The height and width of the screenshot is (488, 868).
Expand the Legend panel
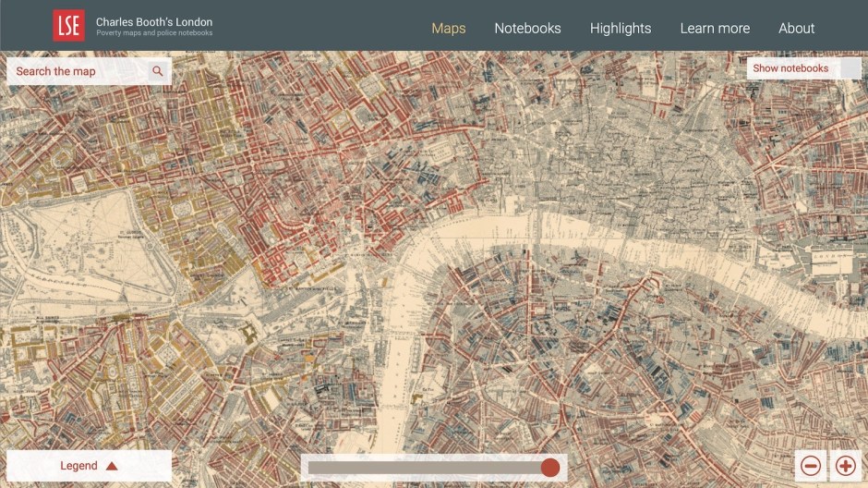[x=89, y=466]
